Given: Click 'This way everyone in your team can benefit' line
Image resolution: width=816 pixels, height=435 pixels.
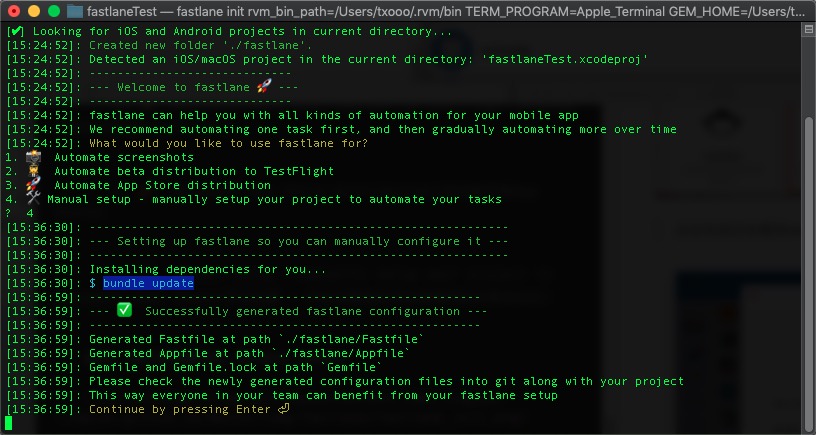Looking at the screenshot, I should 323,395.
